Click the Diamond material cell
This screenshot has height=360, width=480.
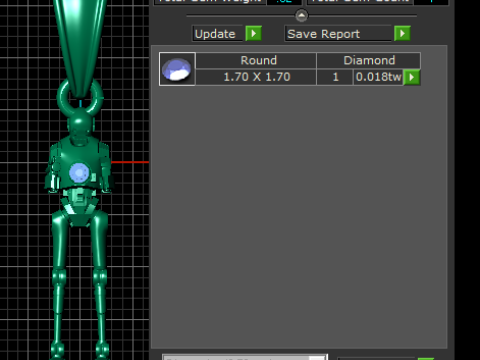click(369, 60)
